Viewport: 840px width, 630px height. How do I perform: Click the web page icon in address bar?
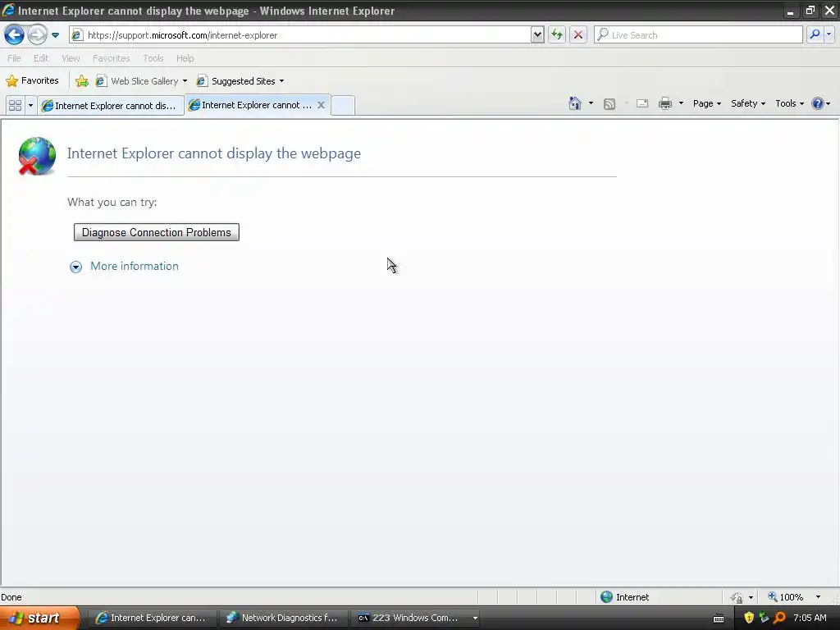tap(77, 35)
